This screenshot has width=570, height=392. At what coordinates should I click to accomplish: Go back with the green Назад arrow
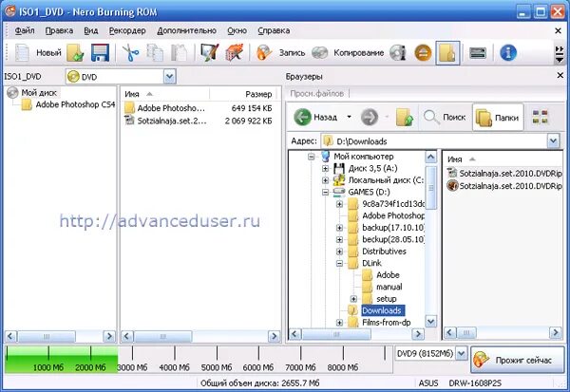point(302,117)
